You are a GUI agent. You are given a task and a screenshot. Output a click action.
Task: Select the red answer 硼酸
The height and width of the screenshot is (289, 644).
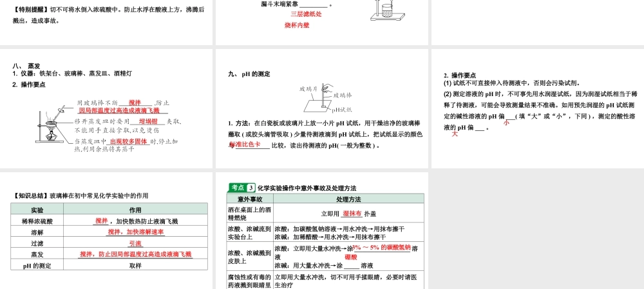click(351, 257)
